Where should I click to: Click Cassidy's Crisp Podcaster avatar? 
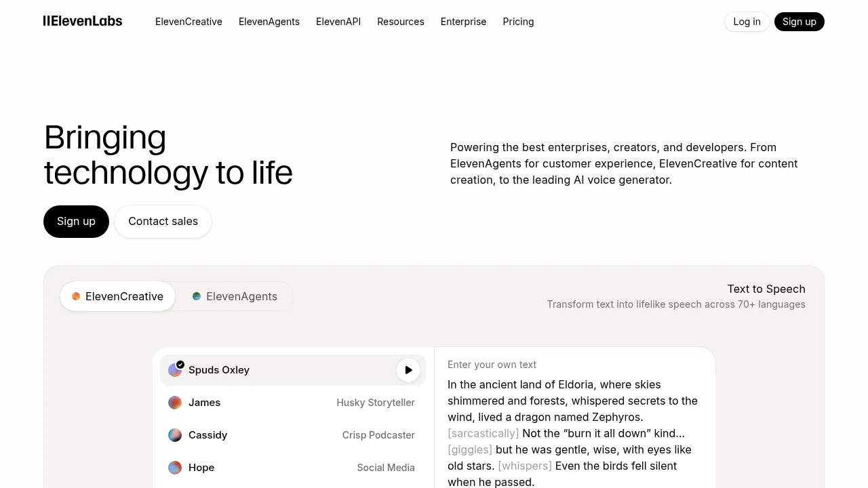174,434
